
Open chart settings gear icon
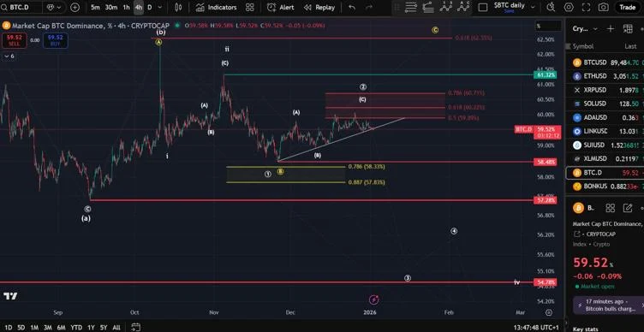pos(569,8)
